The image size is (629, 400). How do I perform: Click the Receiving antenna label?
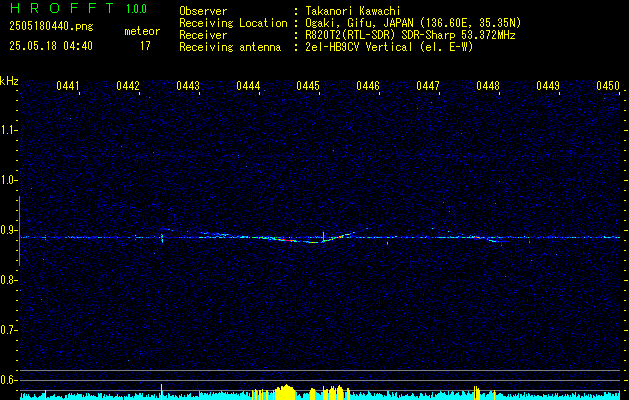(x=230, y=47)
